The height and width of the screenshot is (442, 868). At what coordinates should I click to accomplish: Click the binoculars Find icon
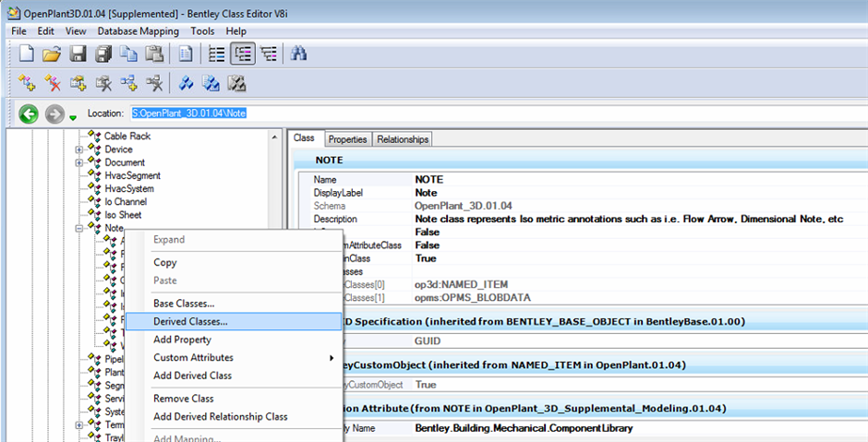[299, 54]
